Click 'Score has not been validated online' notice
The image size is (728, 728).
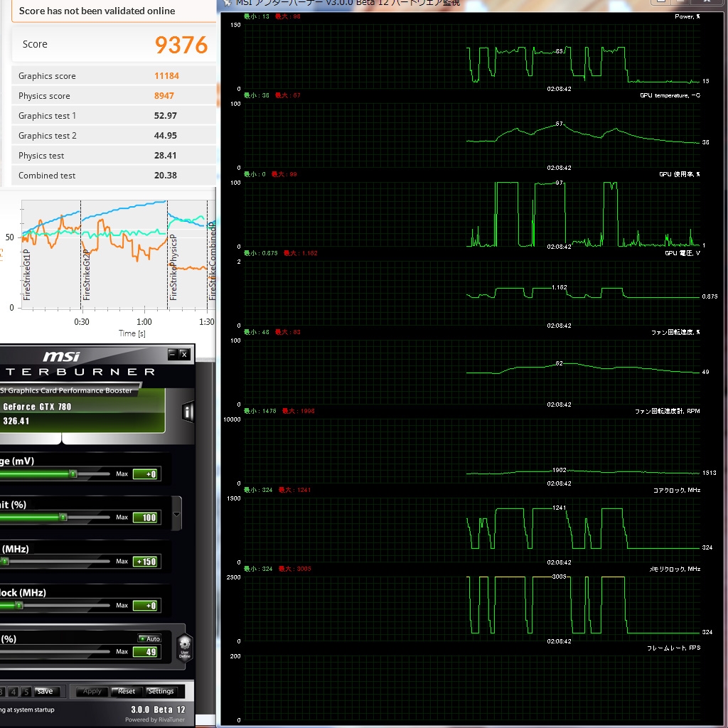[x=97, y=11]
